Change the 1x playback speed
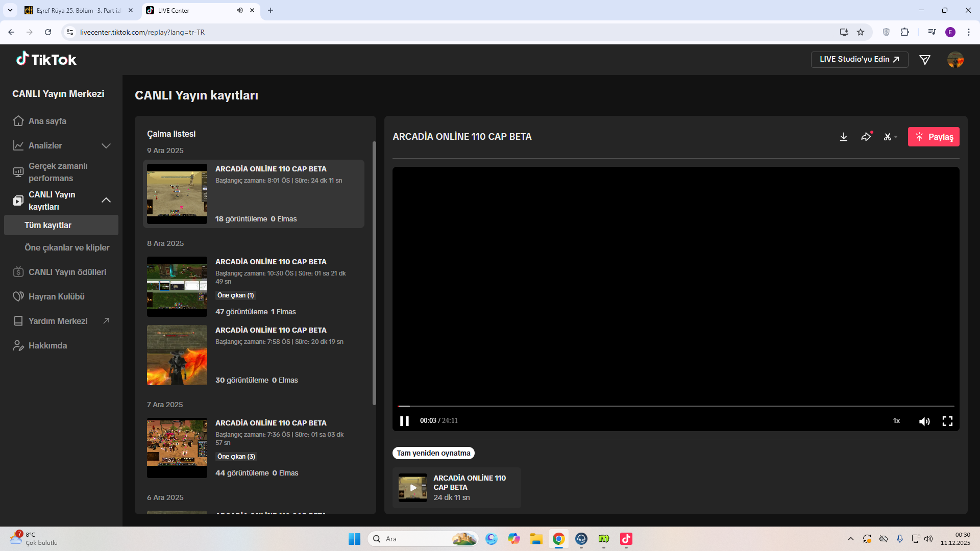Screen dimensions: 980x551 tap(896, 421)
